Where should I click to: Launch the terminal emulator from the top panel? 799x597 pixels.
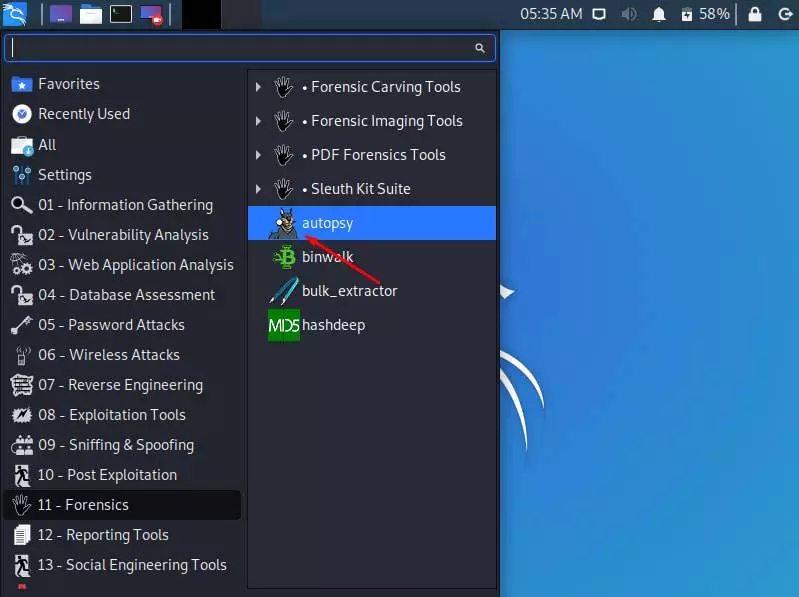(121, 14)
